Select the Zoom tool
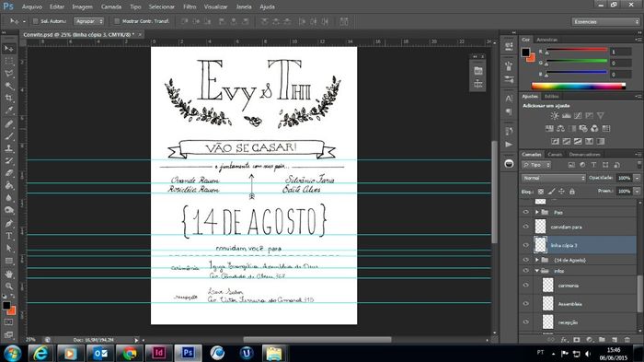The image size is (644, 362). click(x=8, y=286)
